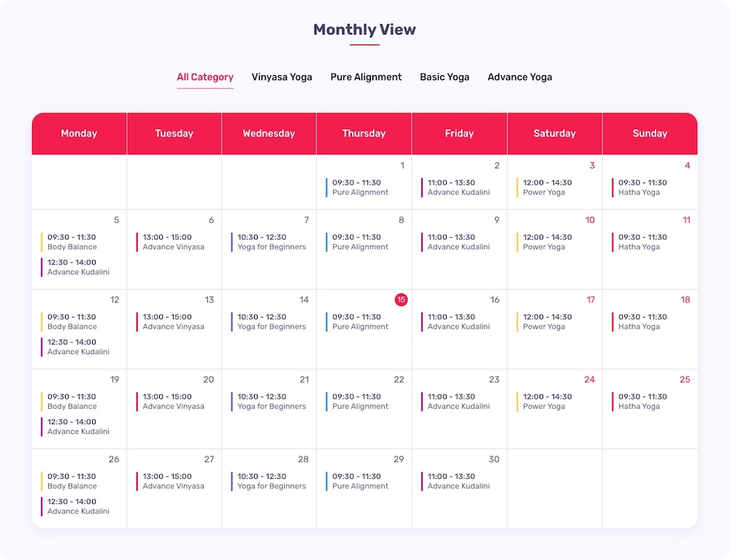Choose Yoga for Beginners on the 7th

tap(271, 242)
